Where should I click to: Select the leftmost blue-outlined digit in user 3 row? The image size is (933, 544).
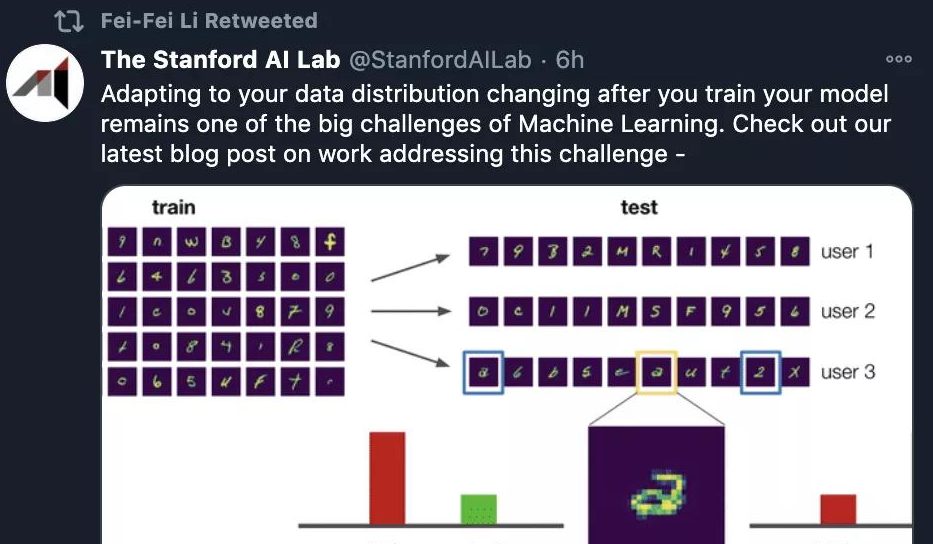click(483, 372)
